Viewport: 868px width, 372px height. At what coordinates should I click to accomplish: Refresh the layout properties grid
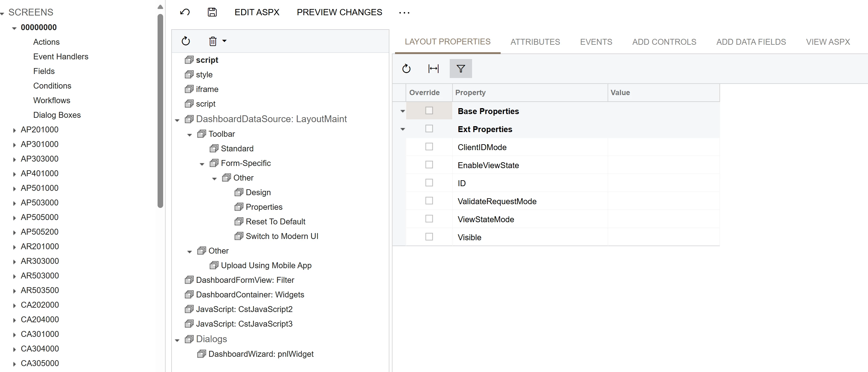[406, 69]
